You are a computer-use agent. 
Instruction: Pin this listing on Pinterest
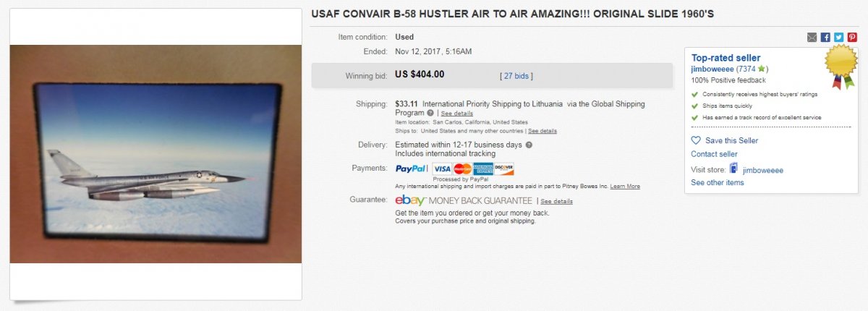pos(851,38)
